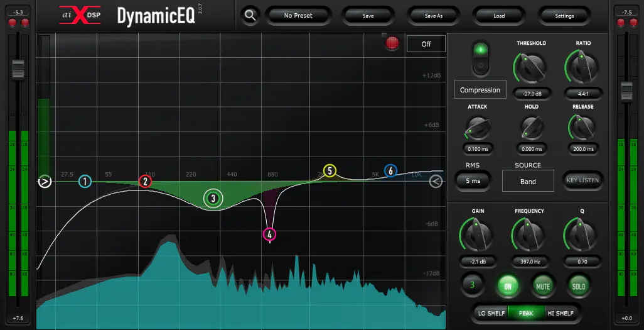Screen dimensions: 644x330
Task: Choose the LO SHELF filter type
Action: click(x=491, y=313)
